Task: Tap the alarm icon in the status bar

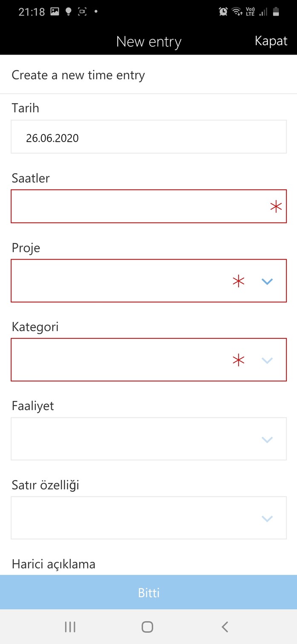Action: 223,12
